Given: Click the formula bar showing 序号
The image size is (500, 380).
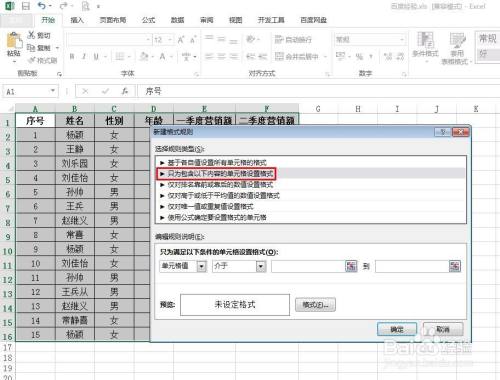Looking at the screenshot, I should coord(318,91).
